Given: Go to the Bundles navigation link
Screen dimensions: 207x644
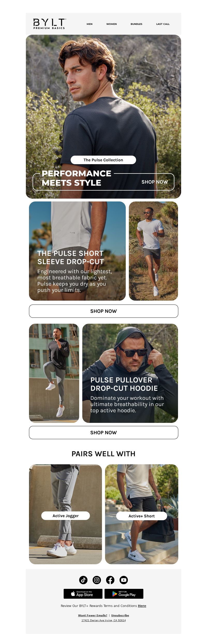Looking at the screenshot, I should (136, 24).
